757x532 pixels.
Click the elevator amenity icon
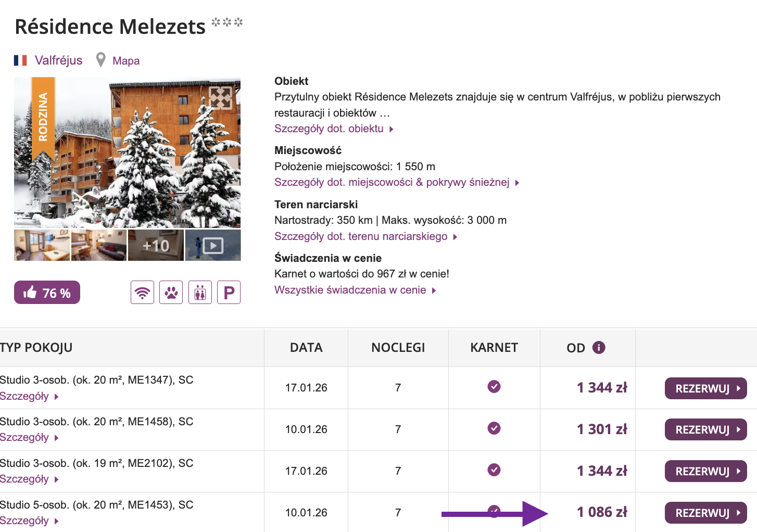(200, 292)
